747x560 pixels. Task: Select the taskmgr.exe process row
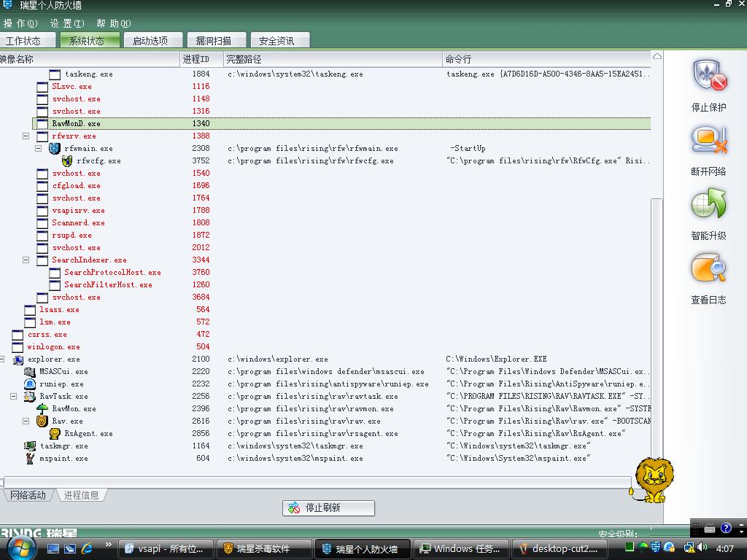click(64, 446)
